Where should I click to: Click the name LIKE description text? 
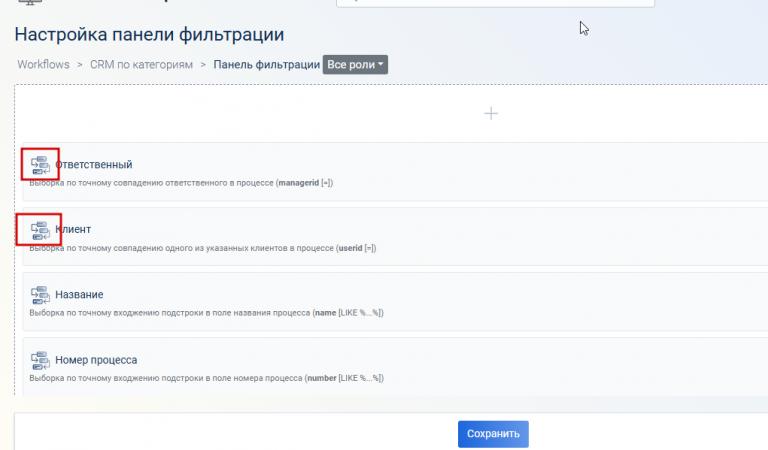(206, 312)
